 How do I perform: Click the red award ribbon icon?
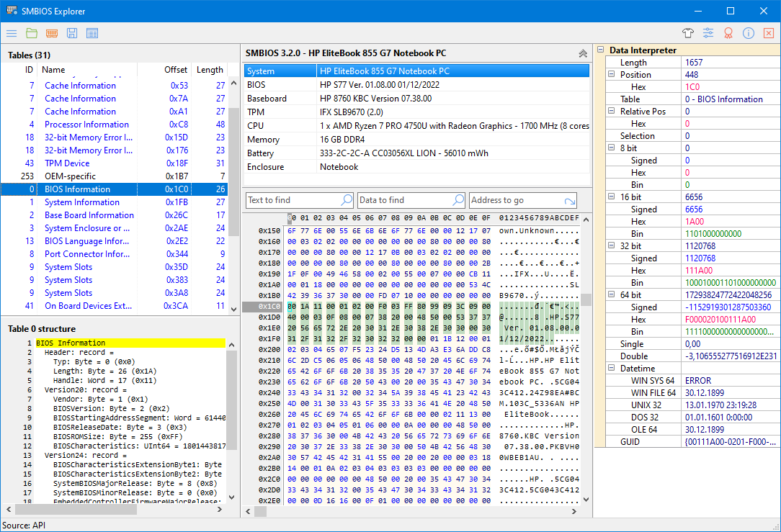click(728, 33)
